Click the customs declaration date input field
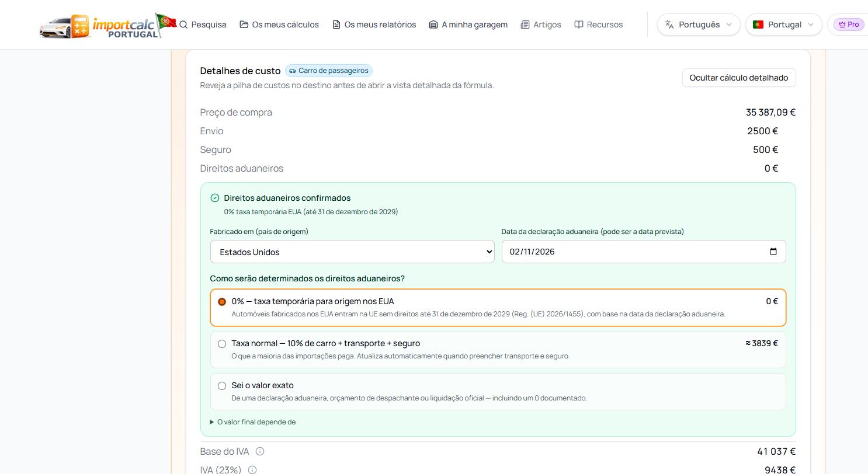This screenshot has height=474, width=868. (644, 252)
